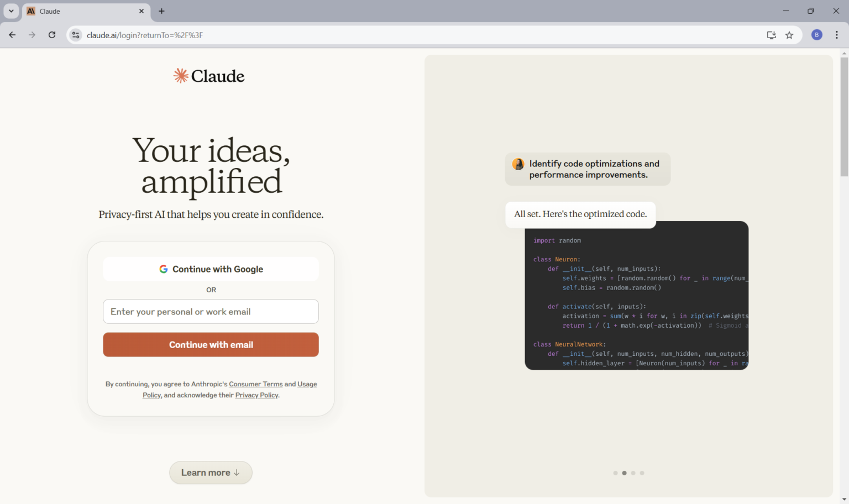
Task: Click the bookmark star icon
Action: coord(790,35)
